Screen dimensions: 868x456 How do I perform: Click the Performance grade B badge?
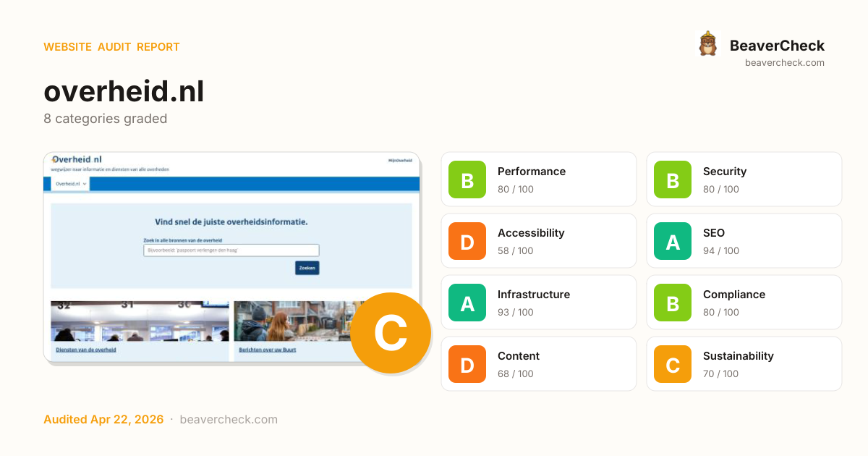(x=467, y=180)
